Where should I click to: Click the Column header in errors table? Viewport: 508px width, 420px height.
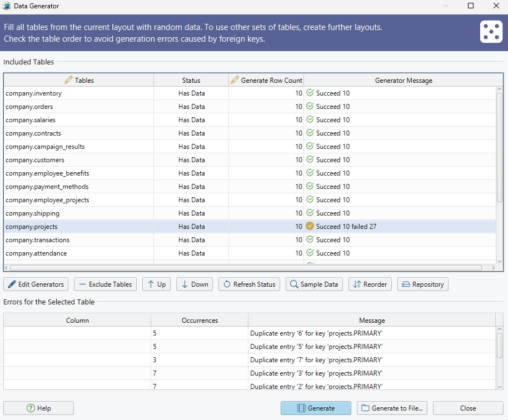click(x=77, y=320)
